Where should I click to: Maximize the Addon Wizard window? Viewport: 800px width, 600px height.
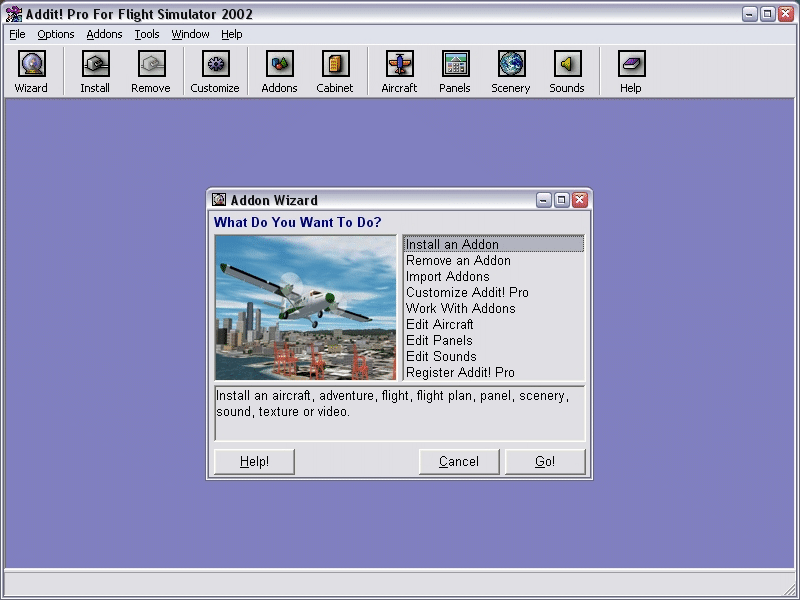point(561,200)
